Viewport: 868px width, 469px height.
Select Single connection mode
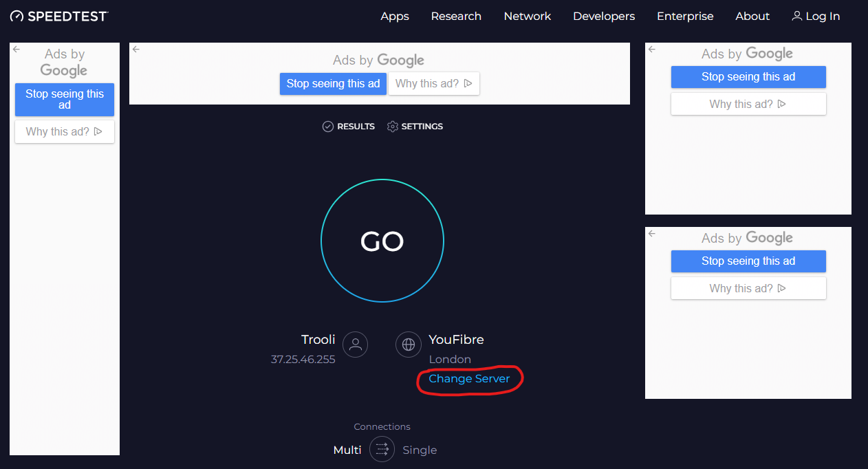(x=420, y=450)
